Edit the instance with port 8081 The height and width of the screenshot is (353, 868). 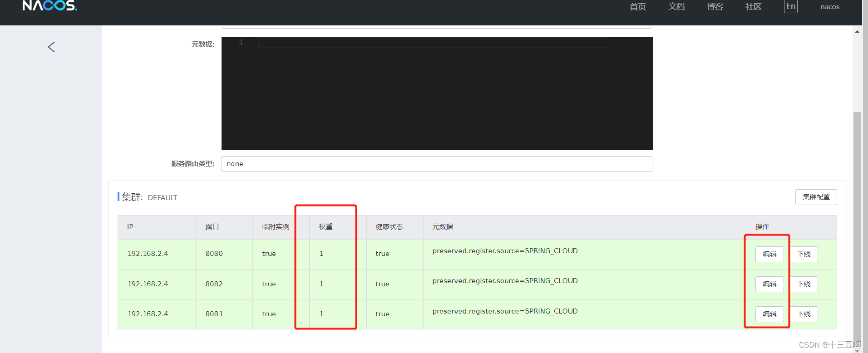pos(769,314)
